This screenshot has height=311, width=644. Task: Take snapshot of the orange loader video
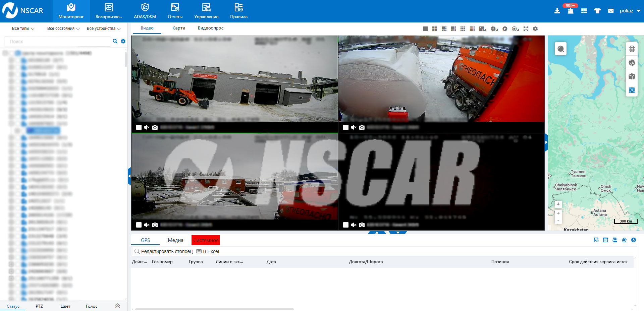pyautogui.click(x=155, y=127)
